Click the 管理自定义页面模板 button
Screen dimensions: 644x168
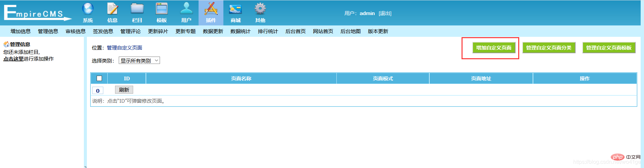(x=609, y=48)
